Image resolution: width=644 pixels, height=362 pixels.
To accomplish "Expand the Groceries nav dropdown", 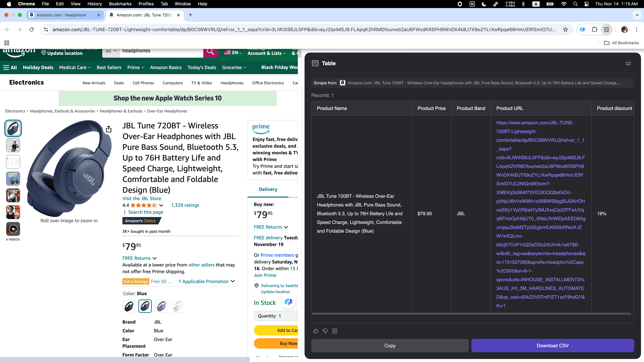I will (x=234, y=67).
